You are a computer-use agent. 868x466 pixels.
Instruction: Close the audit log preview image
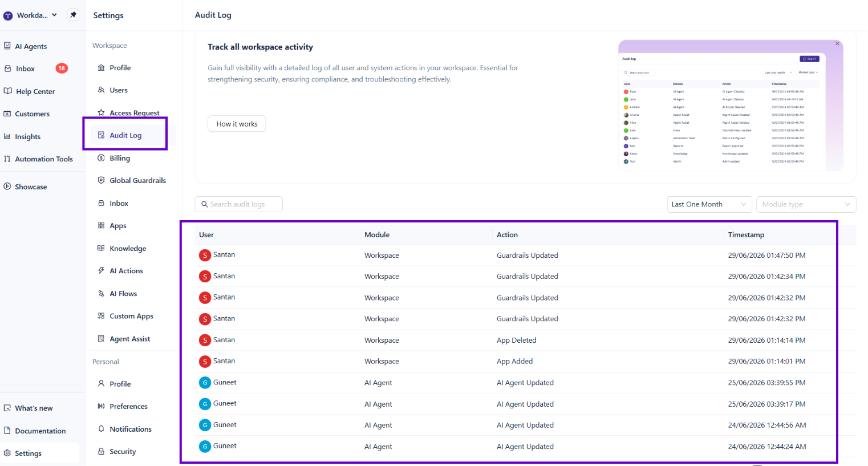[x=837, y=44]
